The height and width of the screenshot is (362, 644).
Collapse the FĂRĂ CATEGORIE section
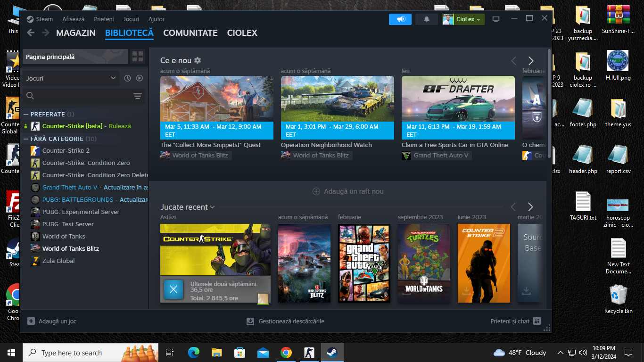point(26,139)
